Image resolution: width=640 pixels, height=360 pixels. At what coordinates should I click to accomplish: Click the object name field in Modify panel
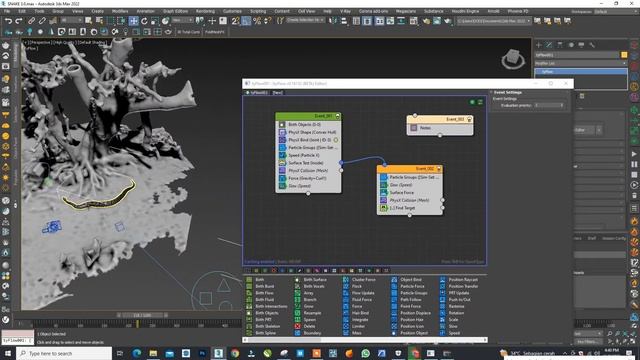577,55
